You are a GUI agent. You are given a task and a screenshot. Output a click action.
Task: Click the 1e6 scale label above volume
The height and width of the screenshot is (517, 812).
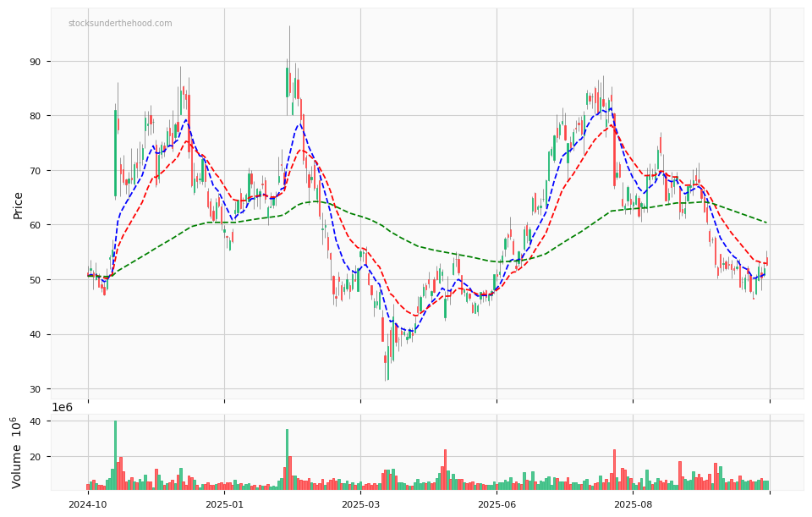[x=62, y=407]
